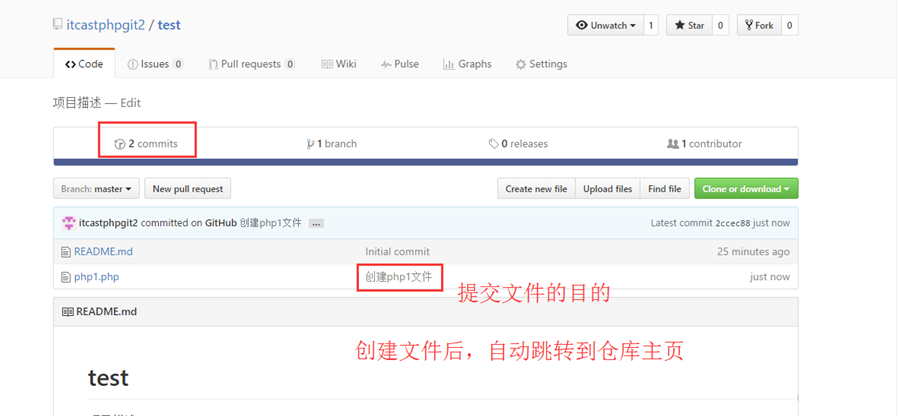View the 0 releases page
Viewport: 898px width, 416px height.
pyautogui.click(x=518, y=144)
